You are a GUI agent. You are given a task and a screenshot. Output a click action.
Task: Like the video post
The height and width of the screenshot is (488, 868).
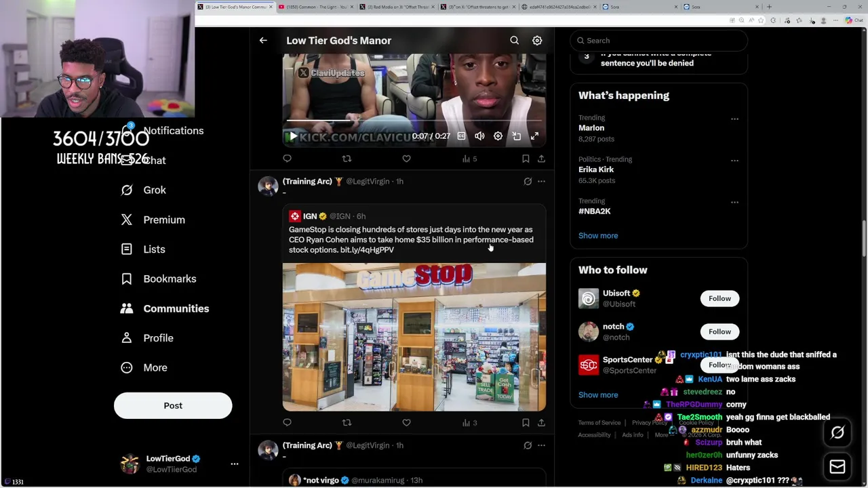point(406,159)
